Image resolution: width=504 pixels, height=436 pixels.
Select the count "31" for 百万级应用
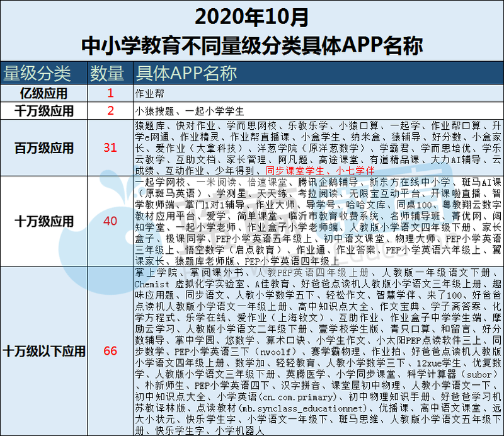tap(110, 147)
